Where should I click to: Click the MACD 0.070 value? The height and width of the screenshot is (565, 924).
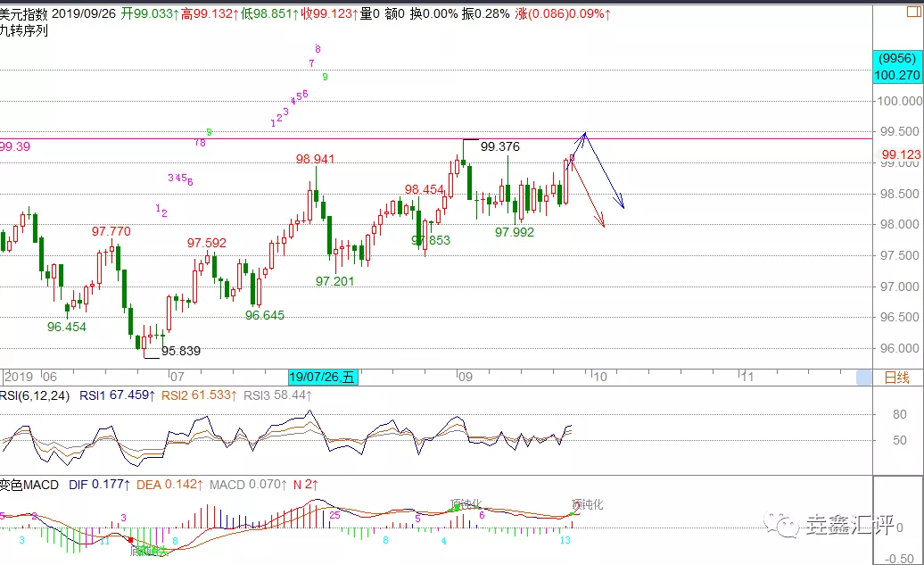[248, 485]
